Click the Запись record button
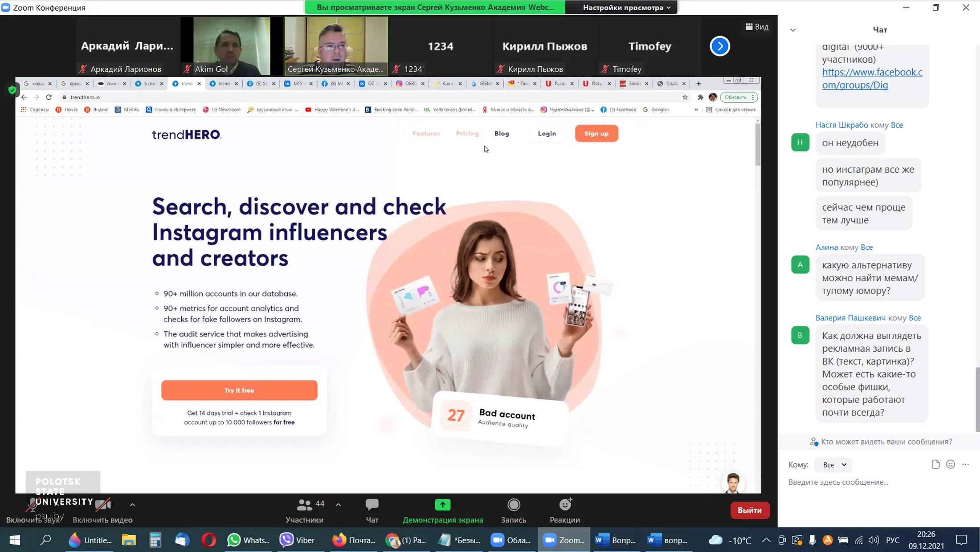The image size is (980, 552). [514, 510]
